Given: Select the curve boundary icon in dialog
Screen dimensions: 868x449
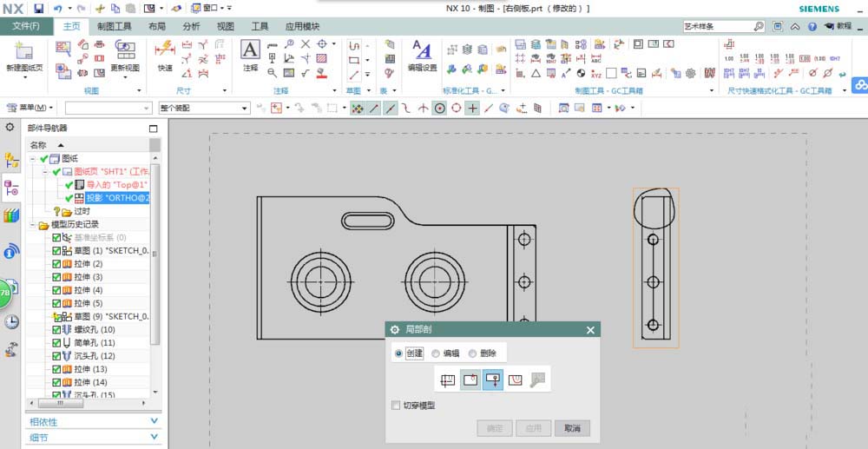Looking at the screenshot, I should (x=516, y=380).
